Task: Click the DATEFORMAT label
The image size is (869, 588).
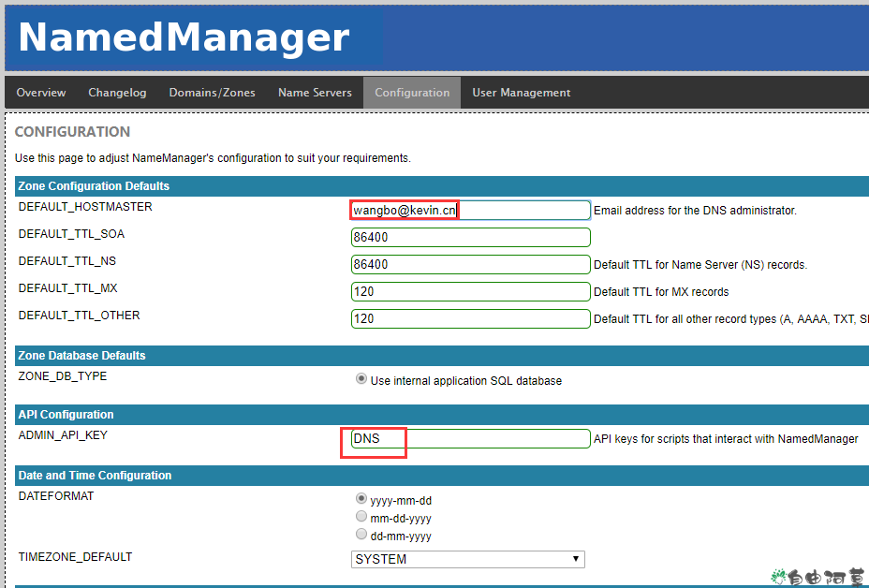Action: pos(56,496)
